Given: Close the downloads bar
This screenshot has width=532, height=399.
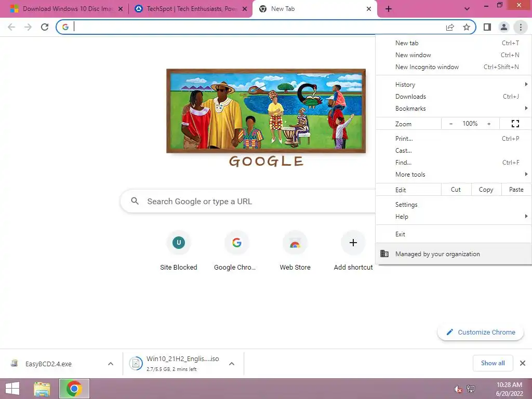Looking at the screenshot, I should pos(523,363).
